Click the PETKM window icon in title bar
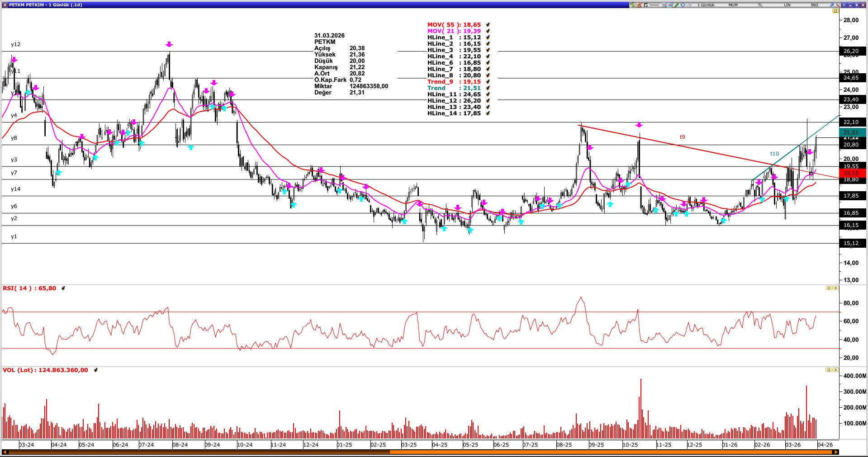Image resolution: width=868 pixels, height=457 pixels. 5,5
